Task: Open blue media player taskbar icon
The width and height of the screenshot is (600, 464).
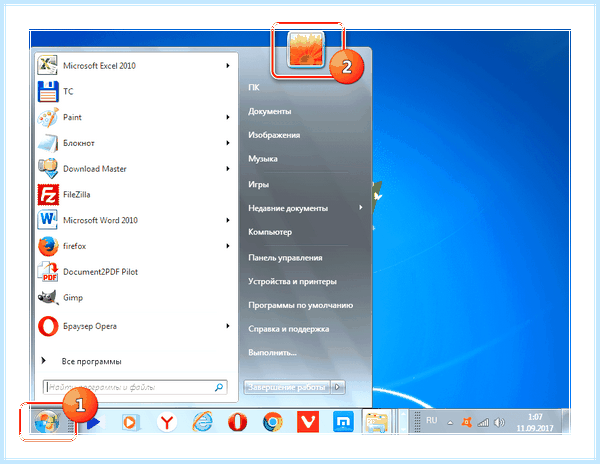Action: click(93, 423)
